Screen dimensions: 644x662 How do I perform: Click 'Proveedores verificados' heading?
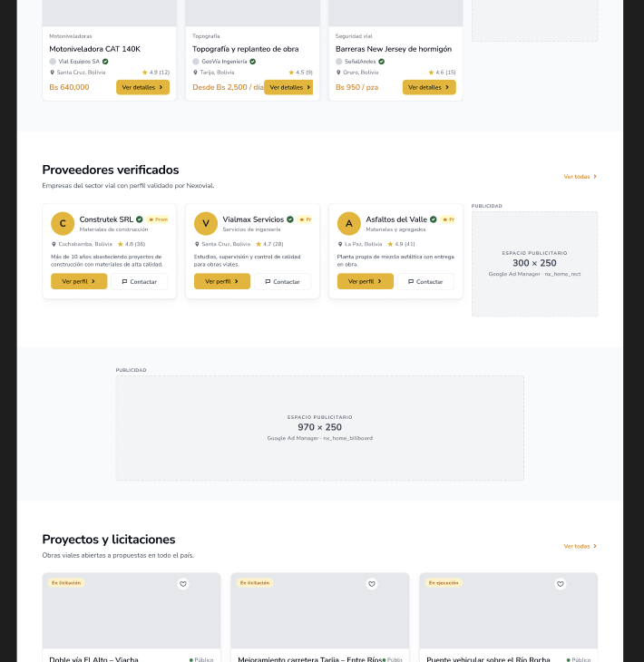click(x=111, y=170)
